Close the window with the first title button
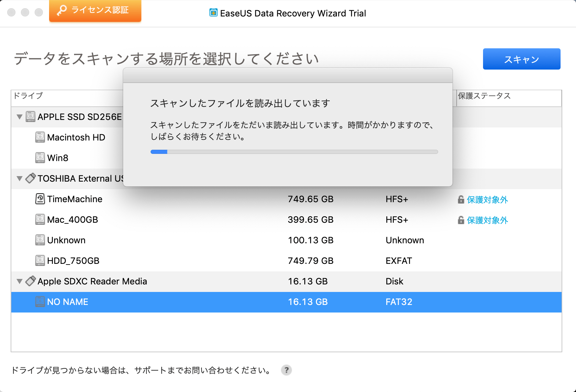 point(11,12)
